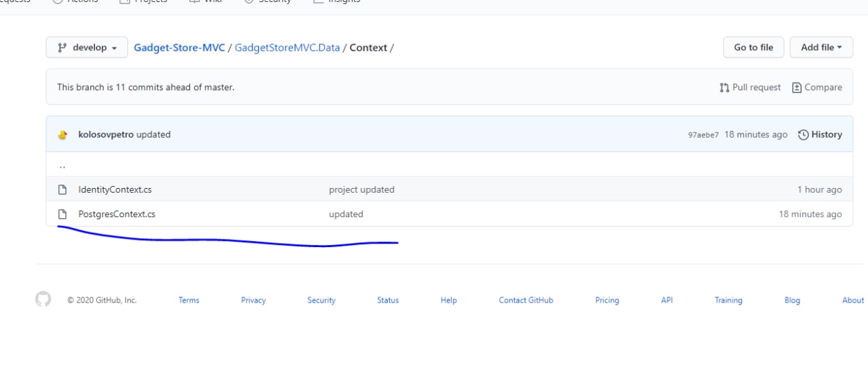Viewport: 868px width, 376px height.
Task: Open the Pricing footer link
Action: (607, 300)
